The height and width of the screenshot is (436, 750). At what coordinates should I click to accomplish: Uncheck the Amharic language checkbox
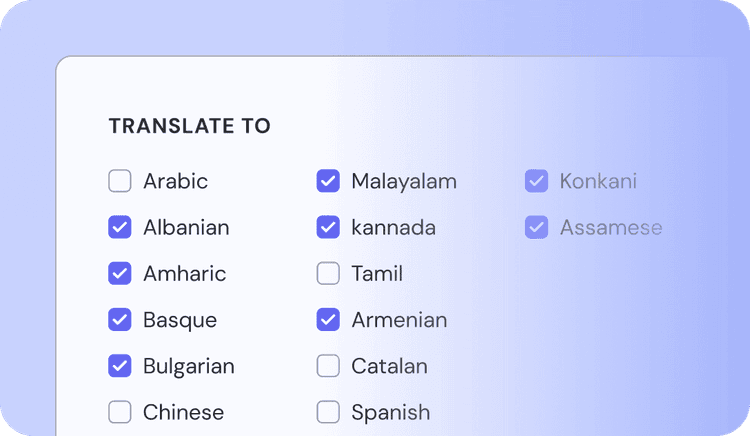tap(120, 273)
